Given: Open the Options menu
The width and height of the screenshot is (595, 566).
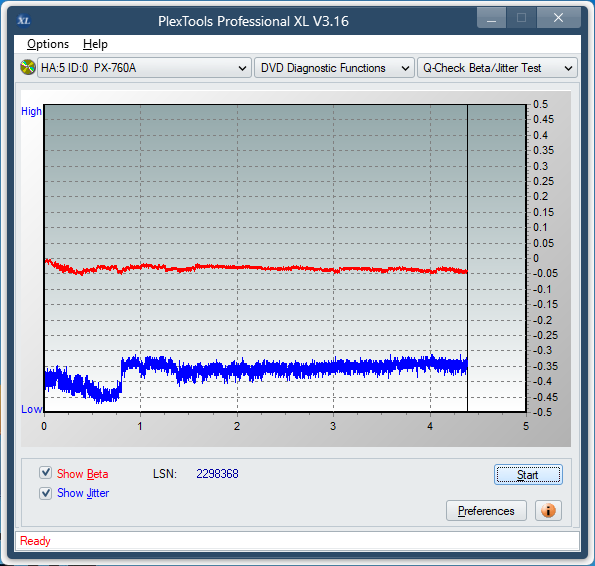Looking at the screenshot, I should tap(48, 44).
